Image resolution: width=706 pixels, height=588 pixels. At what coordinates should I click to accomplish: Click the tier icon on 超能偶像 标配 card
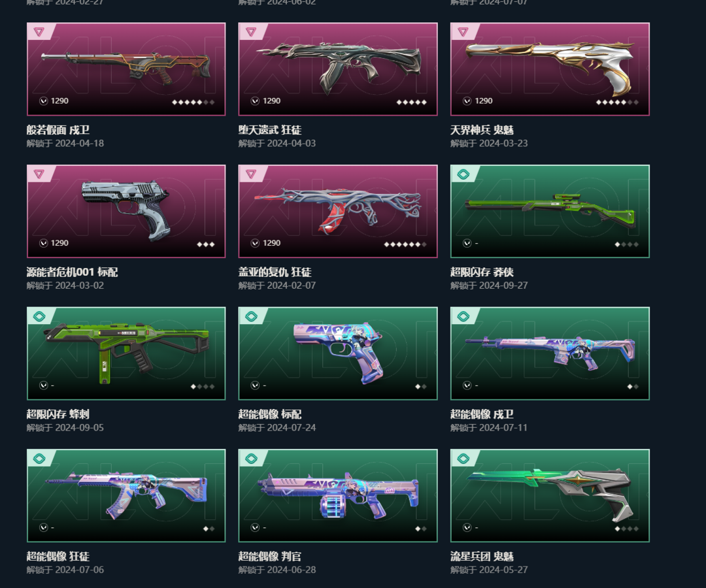(x=251, y=316)
